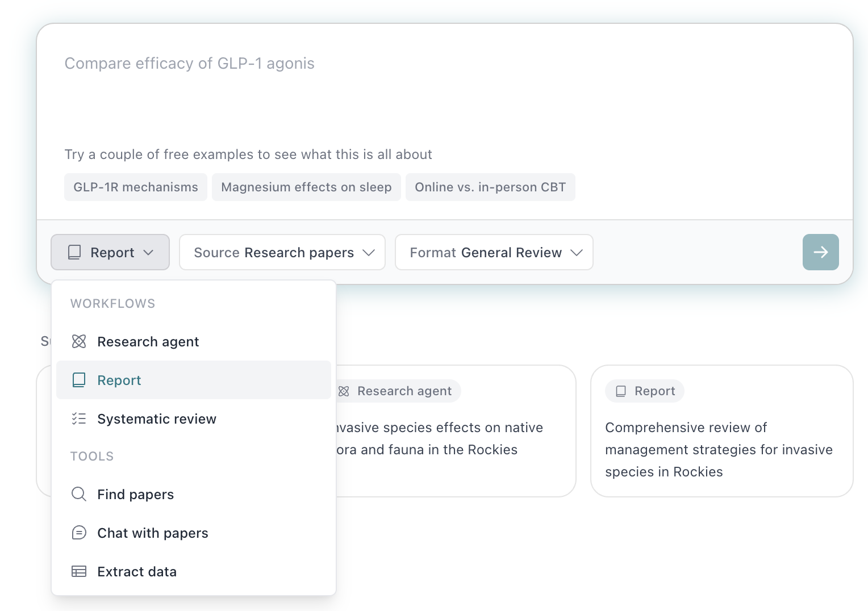Try the GLP-1R mechanisms example
The image size is (868, 611).
coord(136,187)
